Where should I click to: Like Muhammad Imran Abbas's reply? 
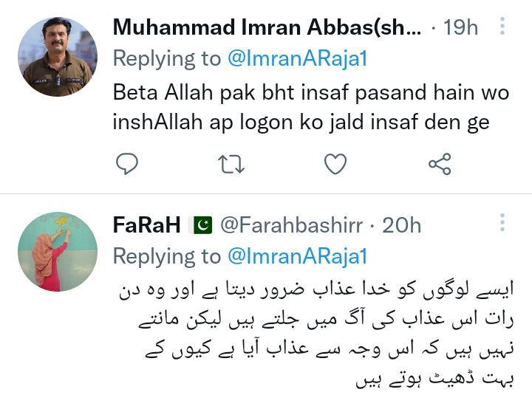tap(335, 164)
